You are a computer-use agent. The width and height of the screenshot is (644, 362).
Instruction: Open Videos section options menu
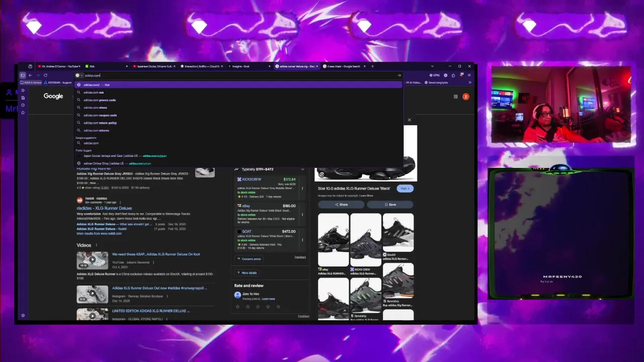(96, 245)
